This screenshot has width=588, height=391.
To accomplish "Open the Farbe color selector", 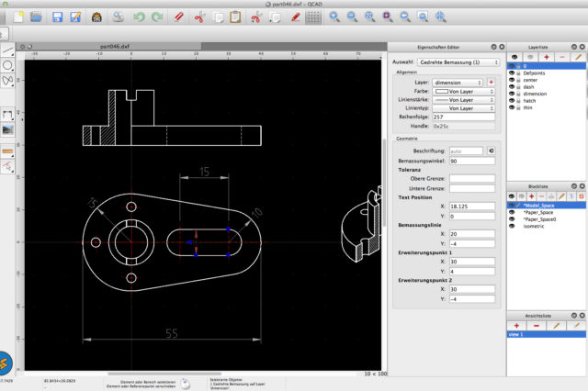I will [465, 91].
